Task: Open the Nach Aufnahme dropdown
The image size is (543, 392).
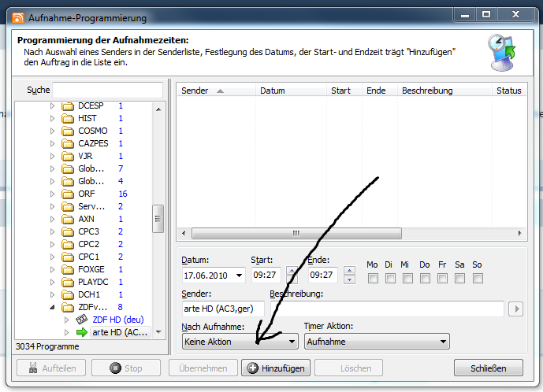Action: (240, 342)
